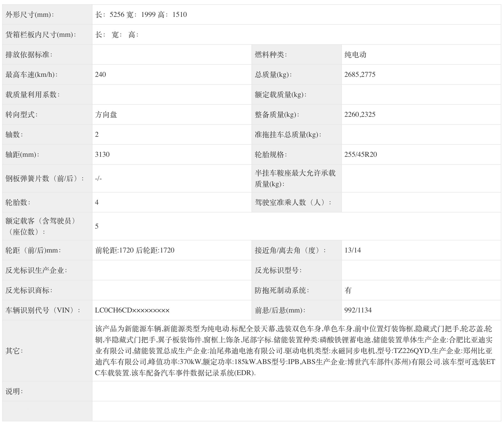Screen dimensions: 504x424
Task: Click the 排放依据标准 label
Action: point(29,54)
